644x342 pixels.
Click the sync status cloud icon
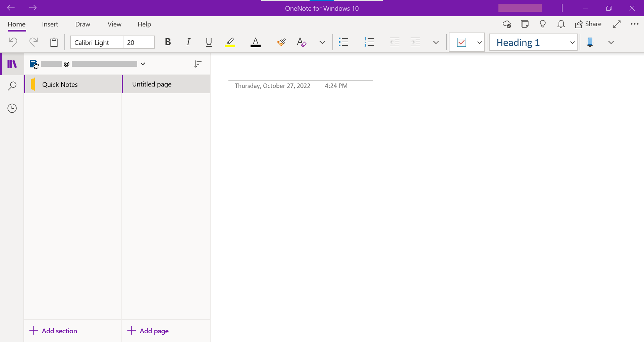[x=506, y=24]
